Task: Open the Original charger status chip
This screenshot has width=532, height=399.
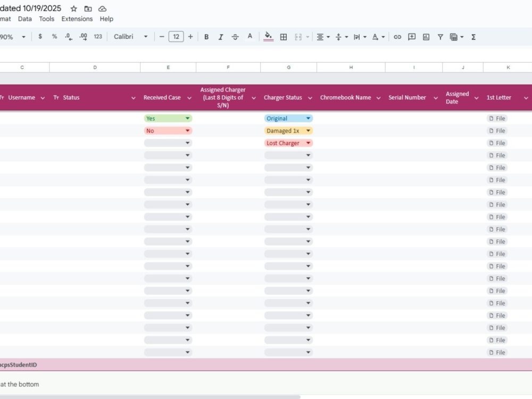Action: coord(288,119)
